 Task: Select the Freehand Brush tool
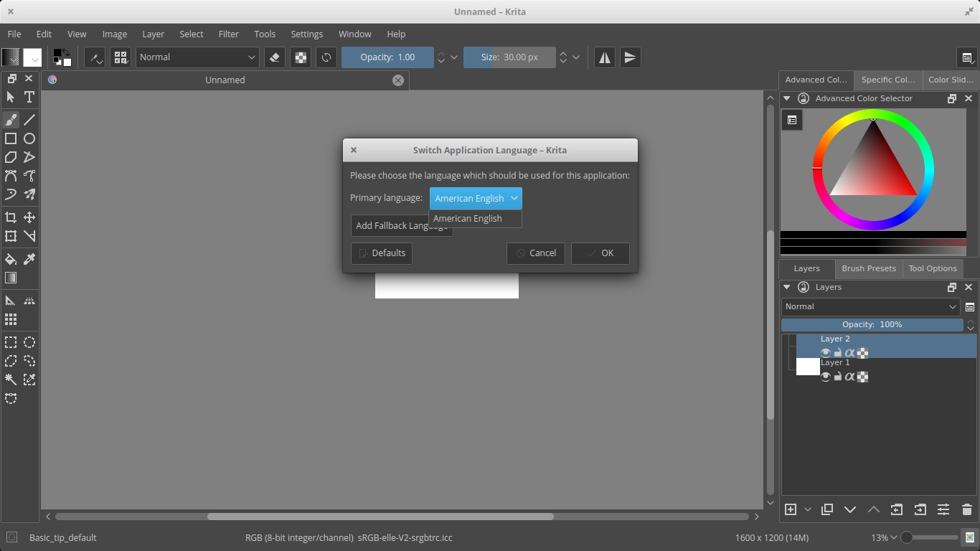(11, 120)
